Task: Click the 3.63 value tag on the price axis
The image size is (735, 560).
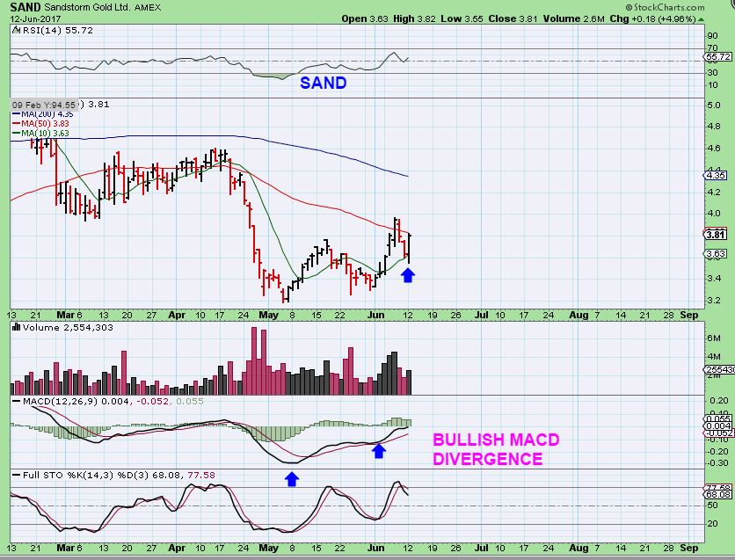Action: click(716, 253)
